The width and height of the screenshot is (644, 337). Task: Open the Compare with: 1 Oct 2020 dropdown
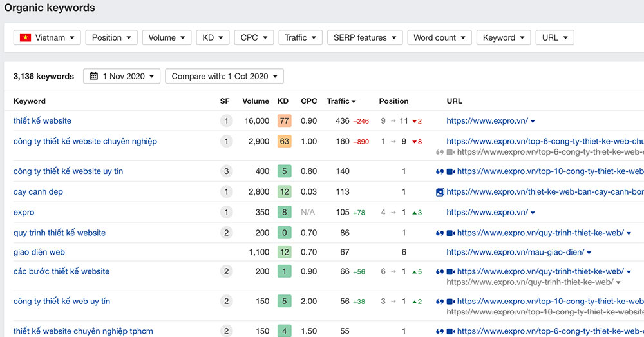[224, 76]
